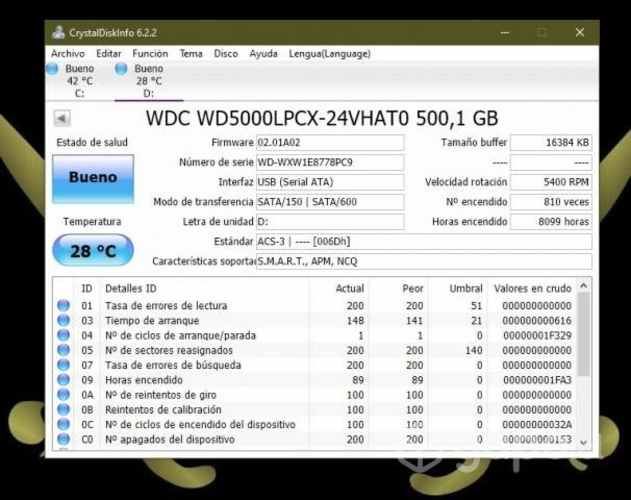Click status orb for row 05
Image resolution: width=631 pixels, height=500 pixels.
pos(63,350)
